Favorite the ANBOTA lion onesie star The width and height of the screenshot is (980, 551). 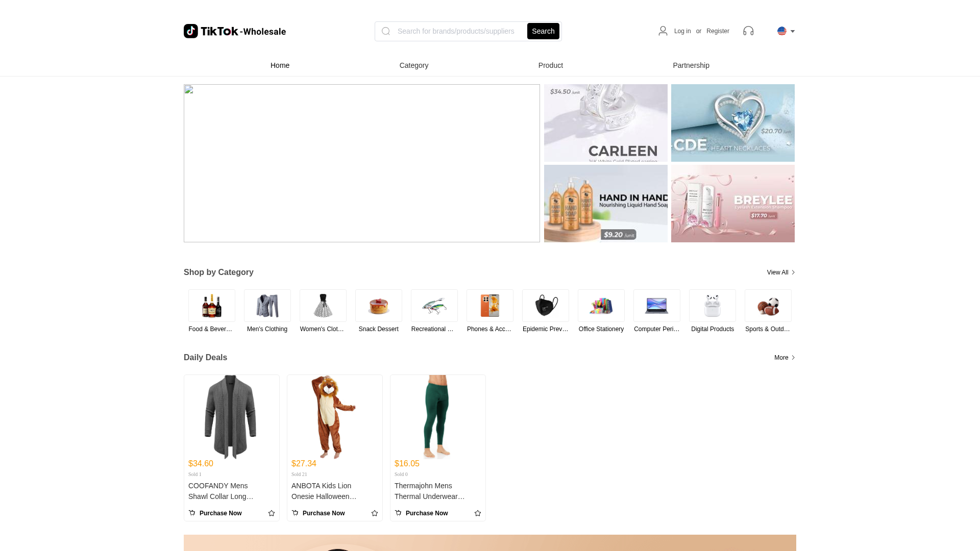(375, 513)
